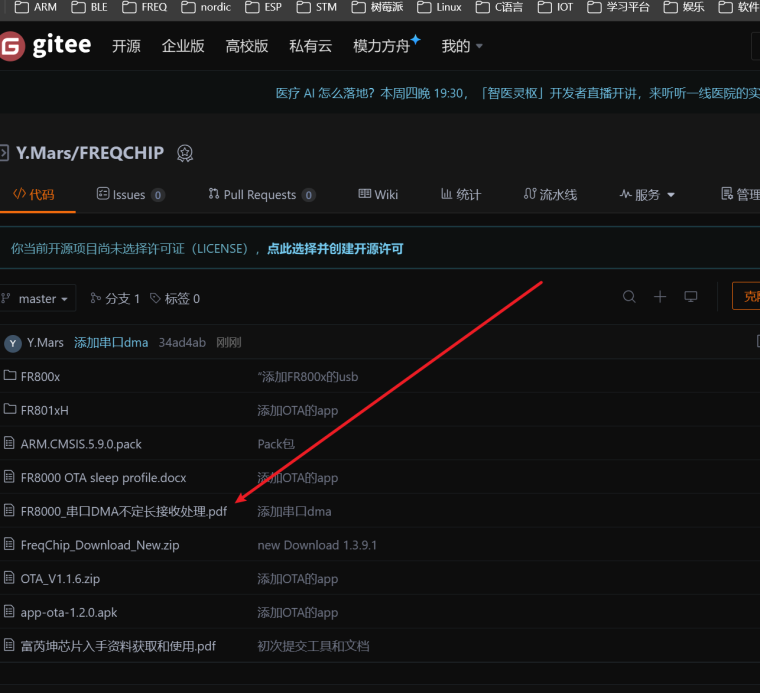Click the badge icon beside FREQCHIP

[x=185, y=153]
